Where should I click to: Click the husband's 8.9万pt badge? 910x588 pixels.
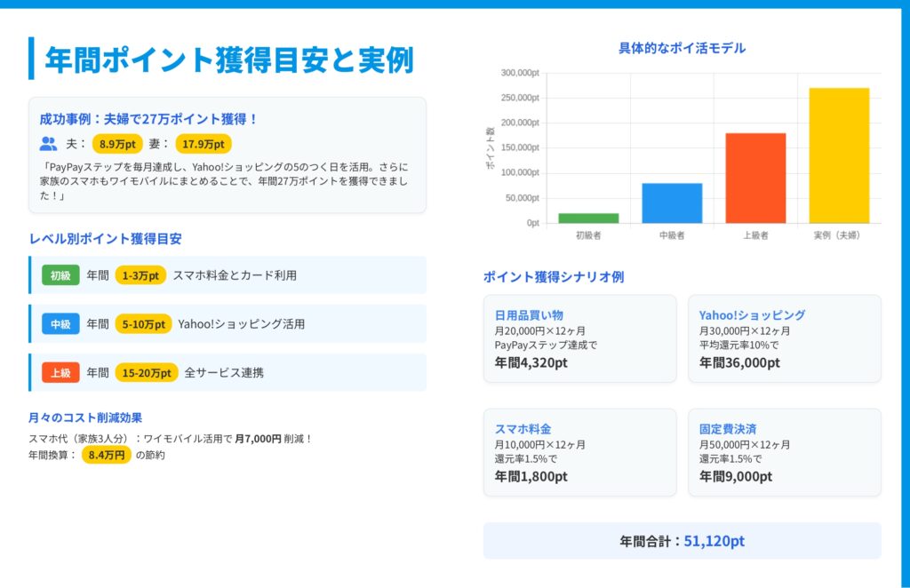tap(117, 144)
